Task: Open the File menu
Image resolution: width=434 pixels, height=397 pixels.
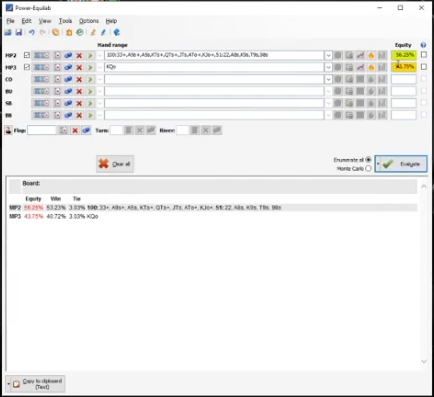Action: point(10,21)
